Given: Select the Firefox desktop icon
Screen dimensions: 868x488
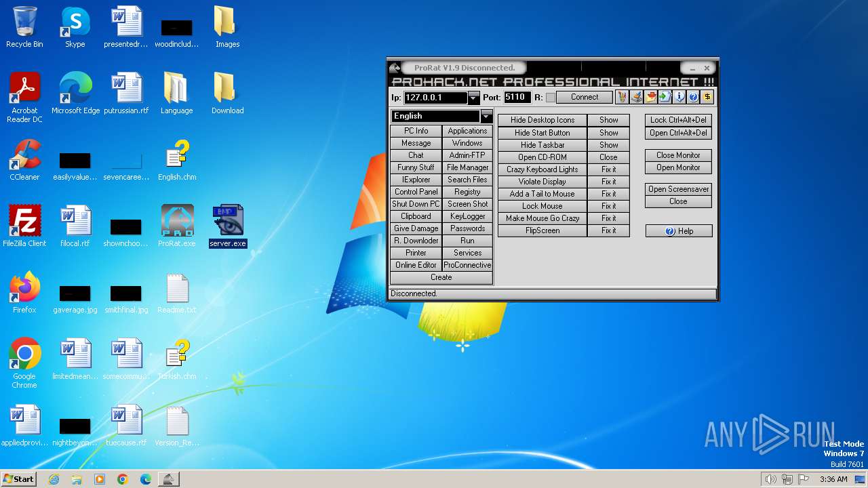Looking at the screenshot, I should click(x=24, y=293).
